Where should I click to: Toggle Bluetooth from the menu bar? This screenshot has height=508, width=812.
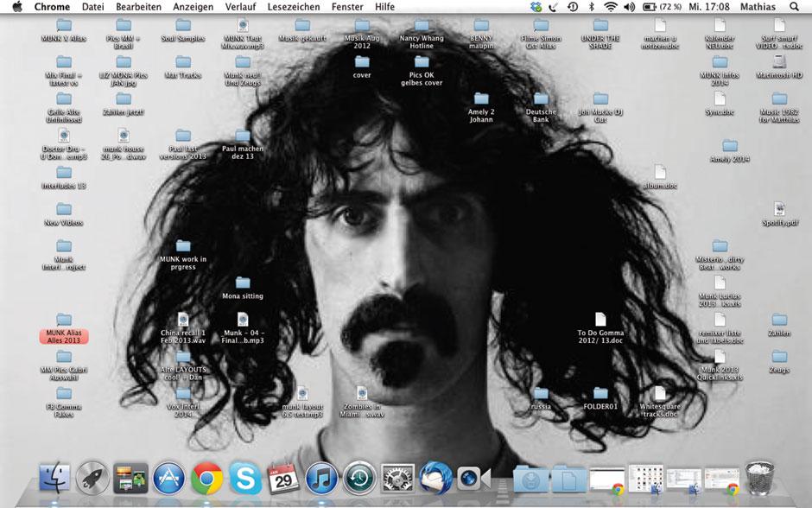coord(592,7)
